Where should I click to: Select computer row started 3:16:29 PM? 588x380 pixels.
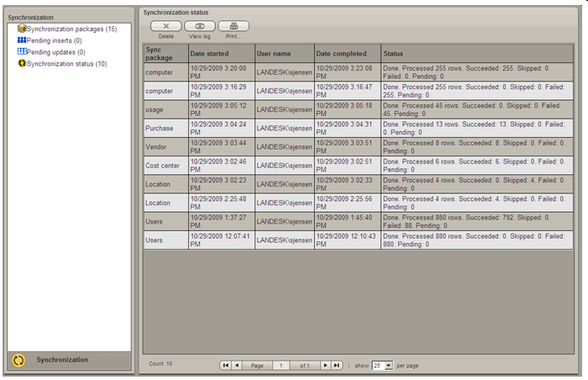(358, 91)
